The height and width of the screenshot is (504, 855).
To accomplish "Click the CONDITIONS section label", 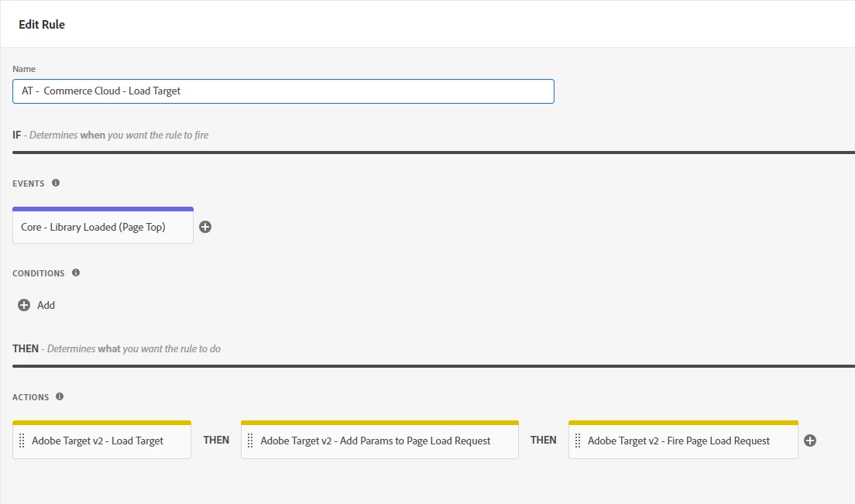I will pos(38,273).
